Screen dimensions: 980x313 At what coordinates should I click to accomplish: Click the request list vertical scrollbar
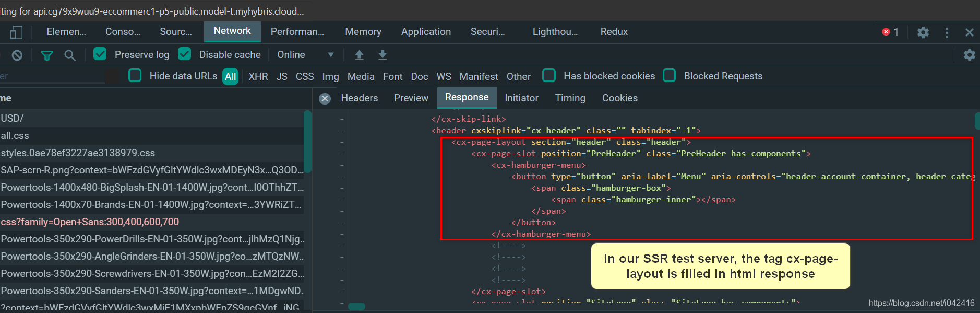tap(308, 142)
